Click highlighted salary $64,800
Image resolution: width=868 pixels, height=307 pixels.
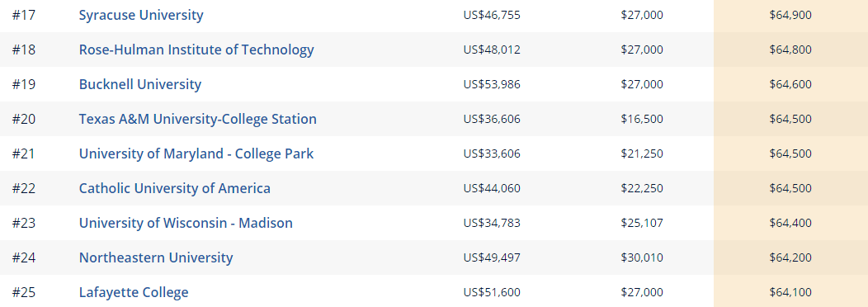[x=790, y=50]
